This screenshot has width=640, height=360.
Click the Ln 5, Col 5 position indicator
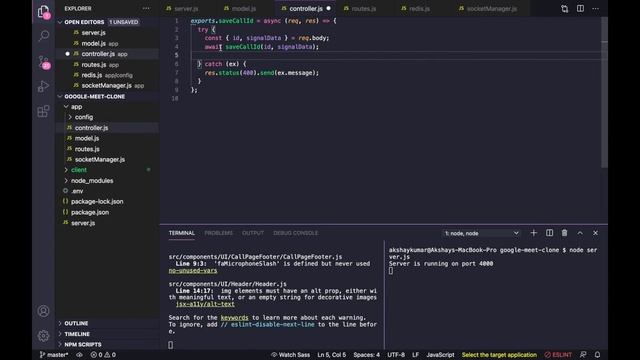pyautogui.click(x=331, y=355)
